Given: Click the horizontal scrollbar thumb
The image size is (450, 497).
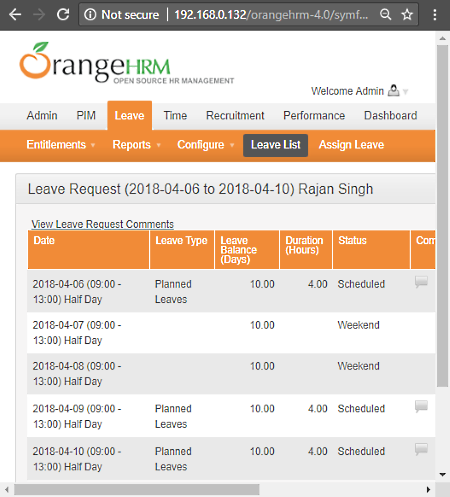Looking at the screenshot, I should click(137, 489).
